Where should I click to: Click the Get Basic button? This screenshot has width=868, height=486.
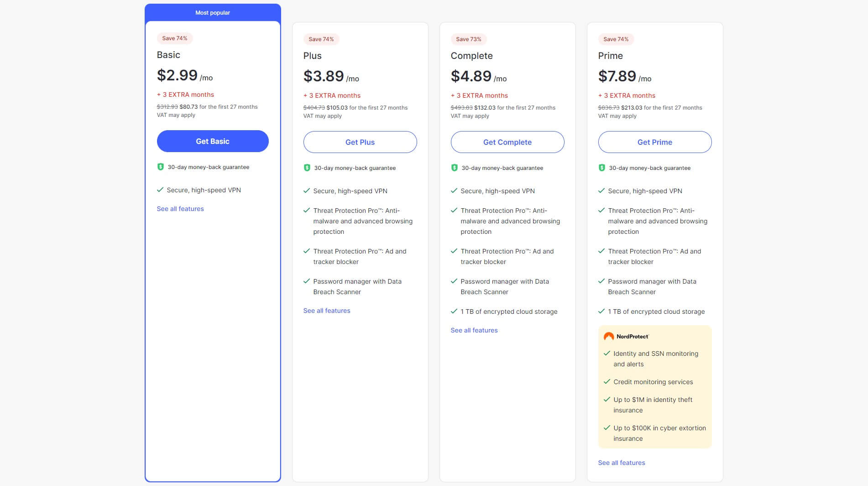pos(213,141)
